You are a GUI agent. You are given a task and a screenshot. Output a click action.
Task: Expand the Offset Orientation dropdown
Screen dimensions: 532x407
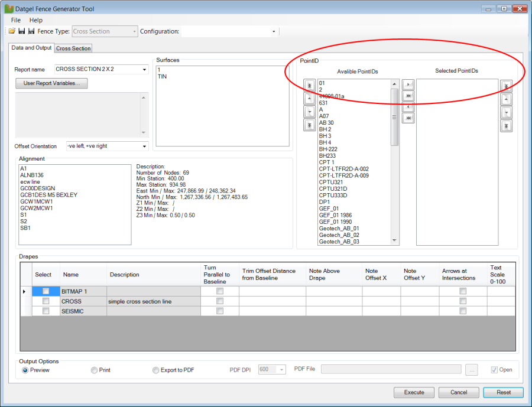click(x=144, y=146)
